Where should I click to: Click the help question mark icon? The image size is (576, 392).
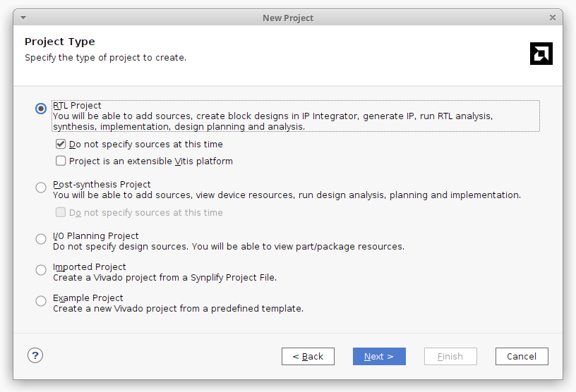35,355
